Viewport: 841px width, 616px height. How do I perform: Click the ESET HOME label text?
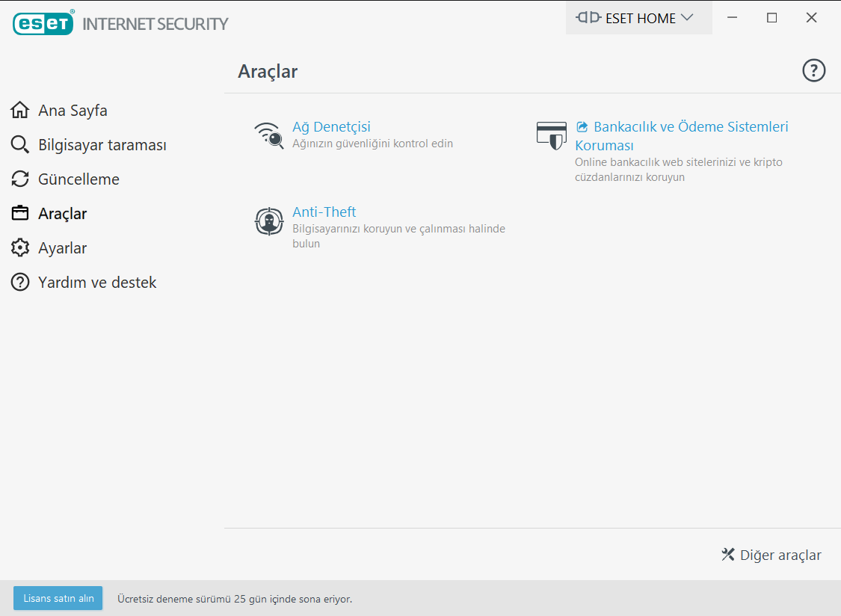(641, 18)
